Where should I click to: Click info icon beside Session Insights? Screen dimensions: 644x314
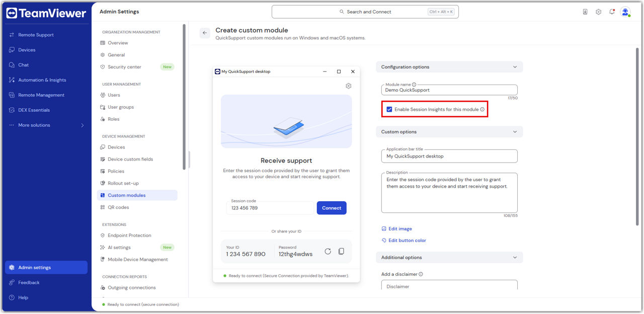point(482,109)
